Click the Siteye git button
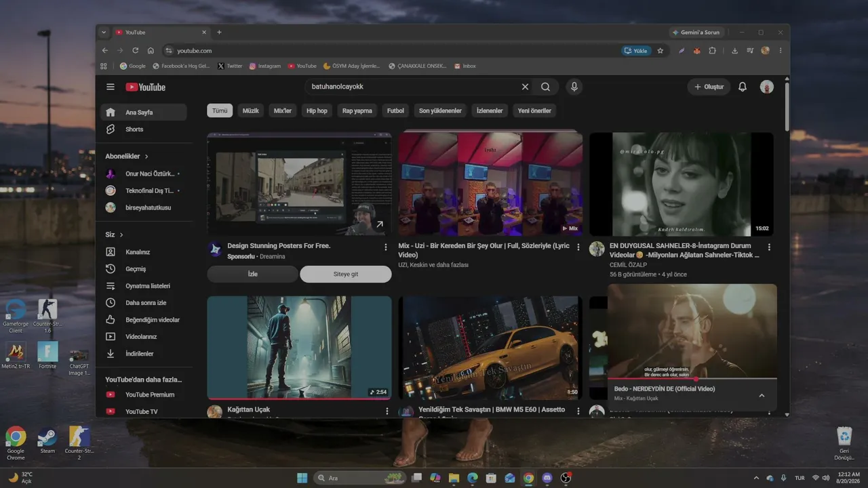The image size is (868, 488). [346, 274]
